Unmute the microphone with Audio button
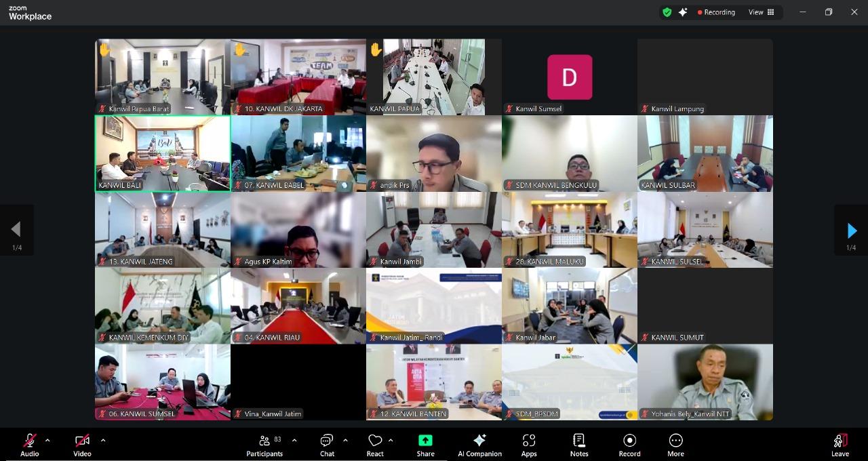The image size is (868, 461). pyautogui.click(x=30, y=445)
